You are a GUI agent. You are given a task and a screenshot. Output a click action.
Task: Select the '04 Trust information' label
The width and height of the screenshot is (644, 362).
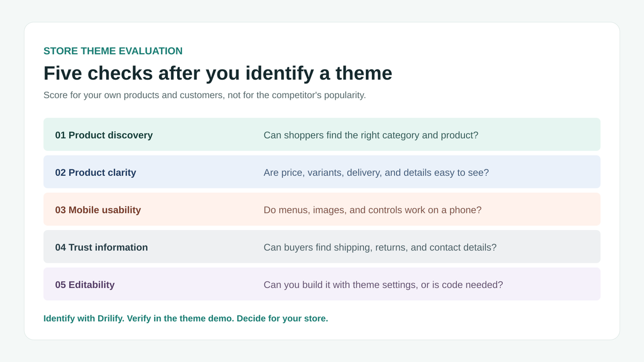click(101, 247)
